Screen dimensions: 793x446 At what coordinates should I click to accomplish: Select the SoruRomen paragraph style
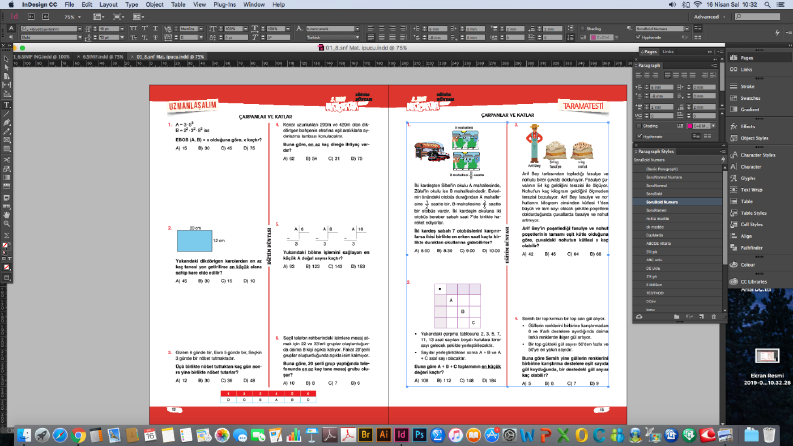pos(656,210)
